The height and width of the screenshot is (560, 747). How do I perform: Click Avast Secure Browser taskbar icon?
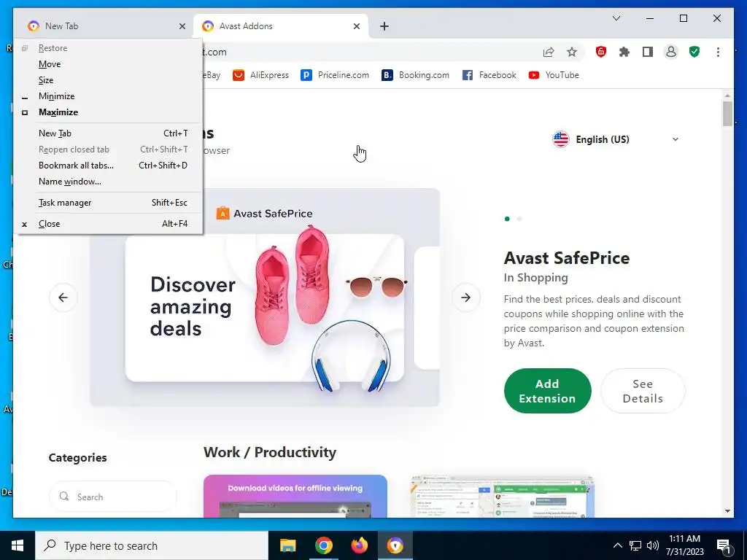tap(395, 545)
